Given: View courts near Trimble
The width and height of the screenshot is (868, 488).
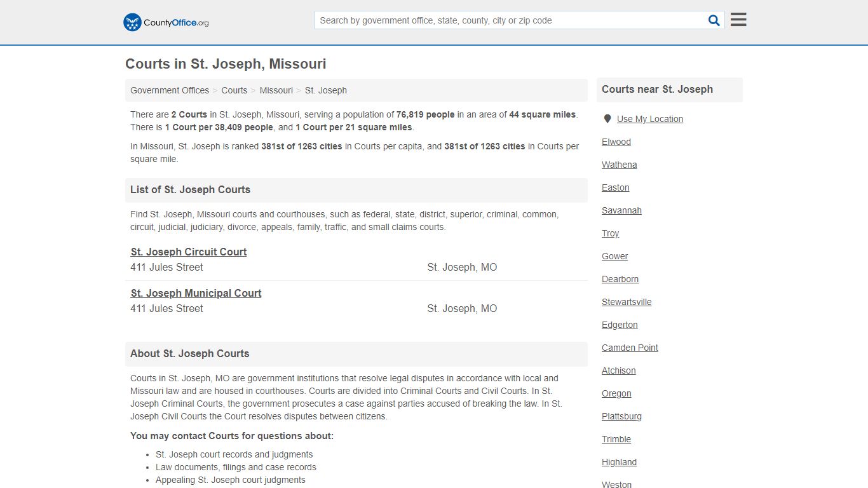Looking at the screenshot, I should pyautogui.click(x=616, y=439).
